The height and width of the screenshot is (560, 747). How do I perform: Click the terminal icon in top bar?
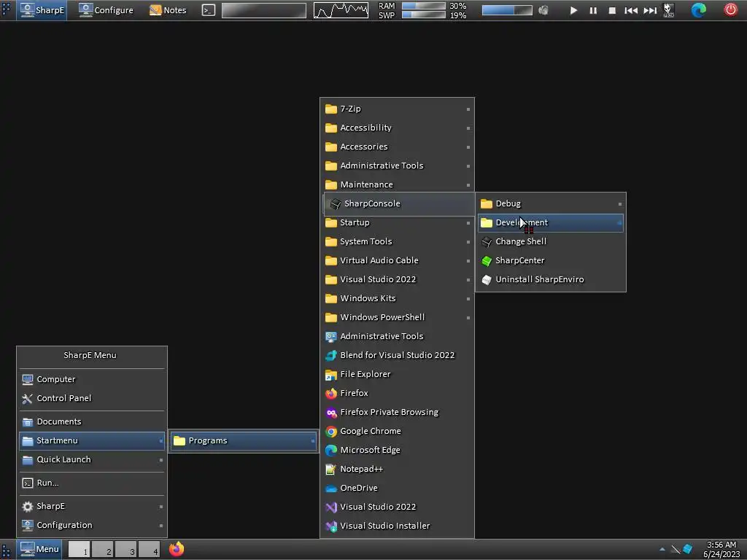click(209, 10)
